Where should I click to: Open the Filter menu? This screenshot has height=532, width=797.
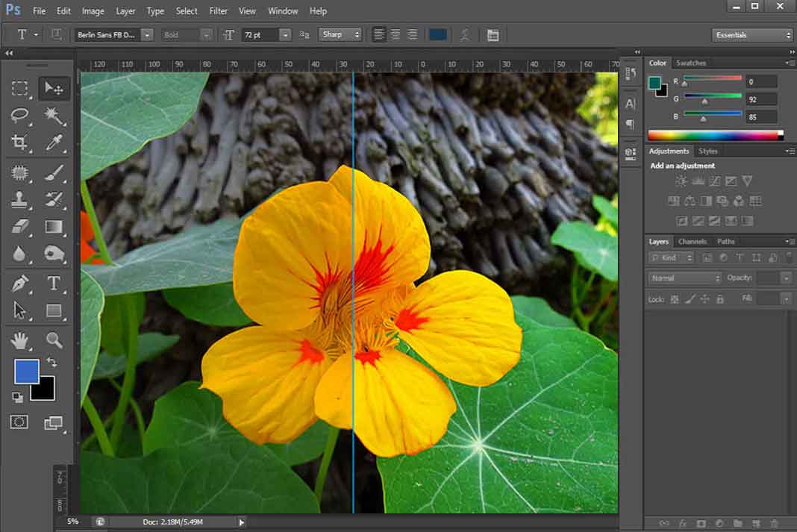[218, 11]
